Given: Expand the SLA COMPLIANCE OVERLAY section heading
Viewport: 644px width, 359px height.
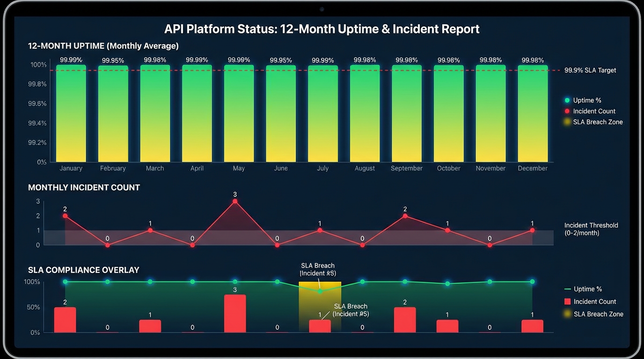Looking at the screenshot, I should 83,270.
